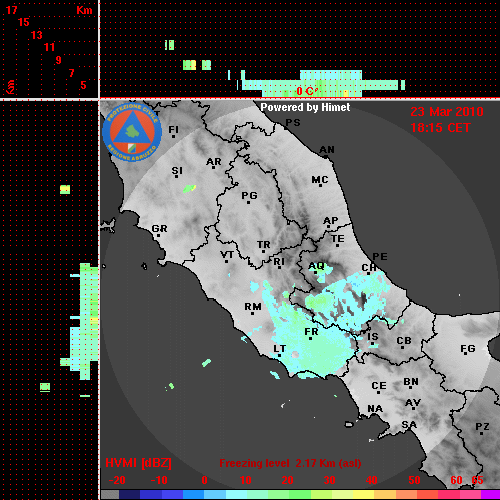Viewport: 500px width, 500px height.
Task: Click the CE city label
Action: click(379, 386)
